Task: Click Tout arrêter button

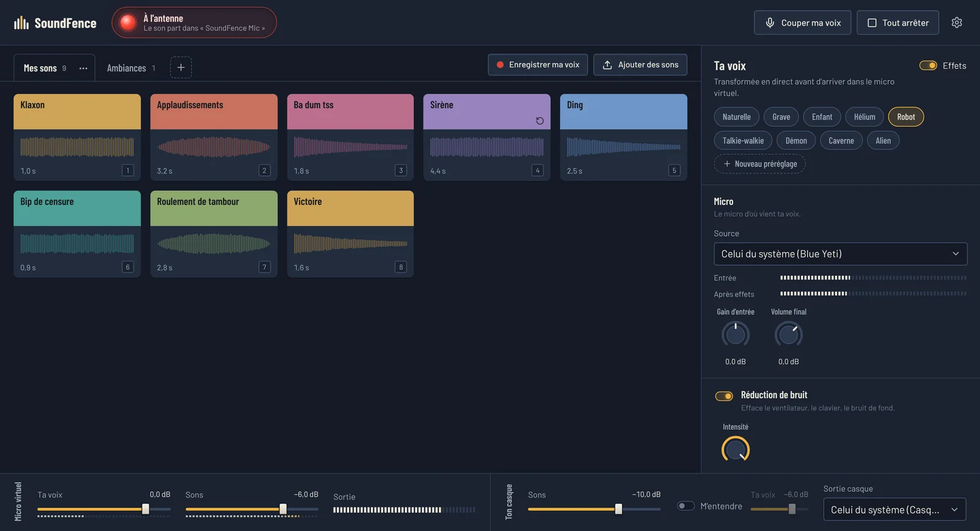Action: (898, 23)
